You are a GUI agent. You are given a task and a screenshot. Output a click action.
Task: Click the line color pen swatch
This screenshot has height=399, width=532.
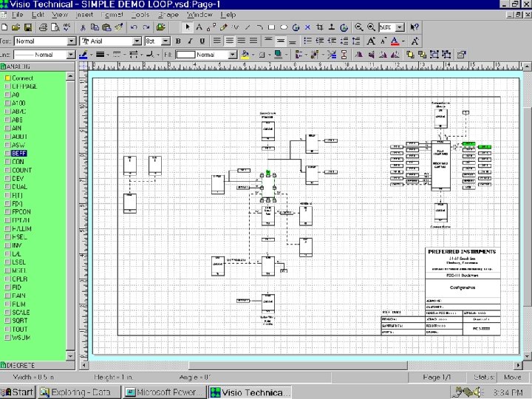pyautogui.click(x=83, y=55)
